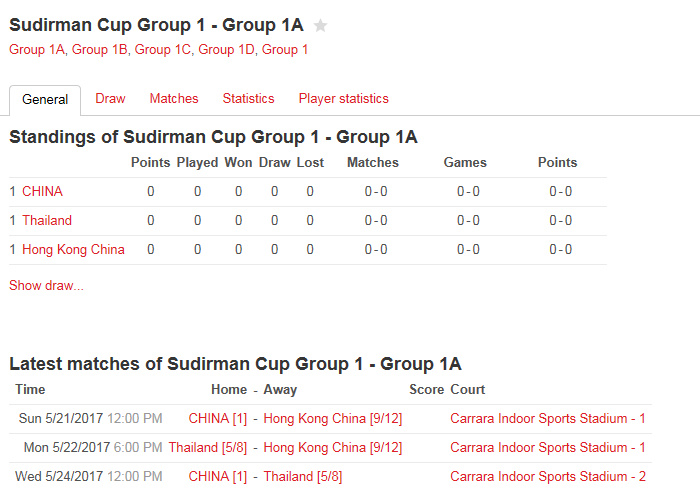Viewport: 700px width, 491px height.
Task: Open court link for the Sunday 5/21 match
Action: pyautogui.click(x=547, y=419)
